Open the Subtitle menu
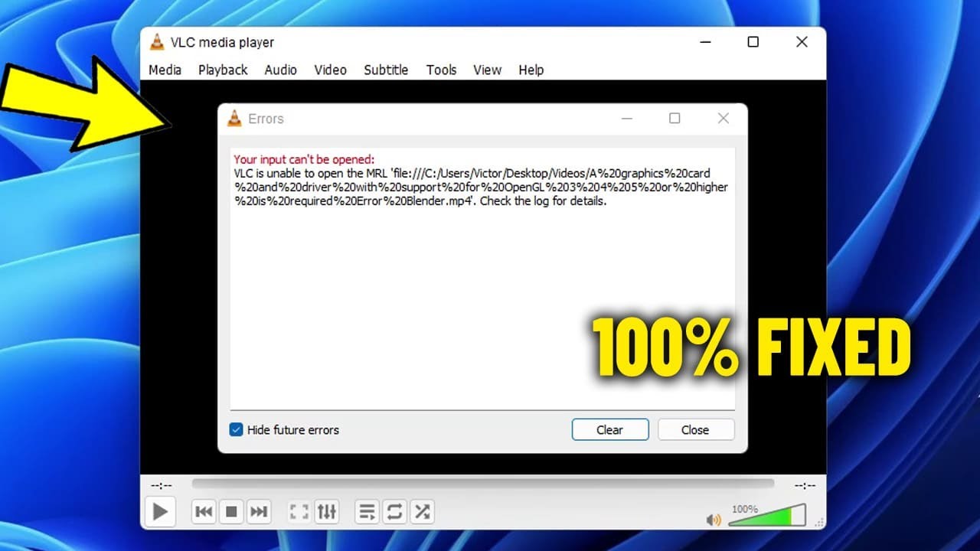The height and width of the screenshot is (551, 980). [386, 70]
